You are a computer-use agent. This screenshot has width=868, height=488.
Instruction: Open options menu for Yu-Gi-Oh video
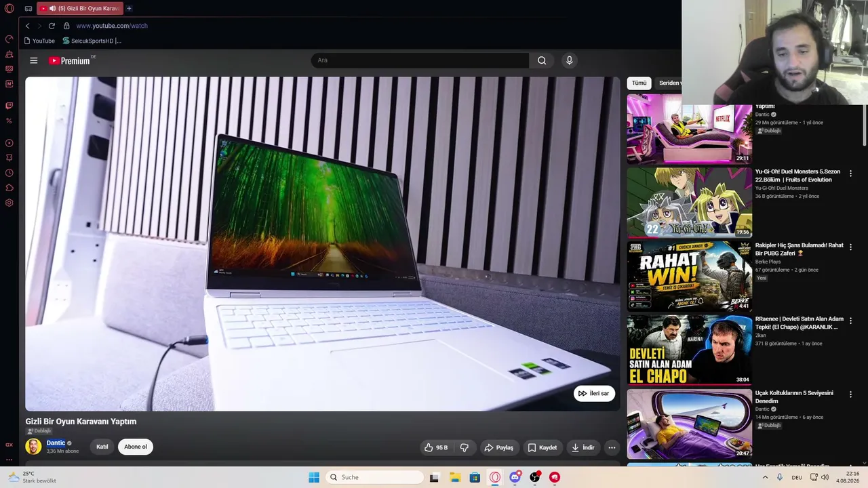(x=850, y=174)
